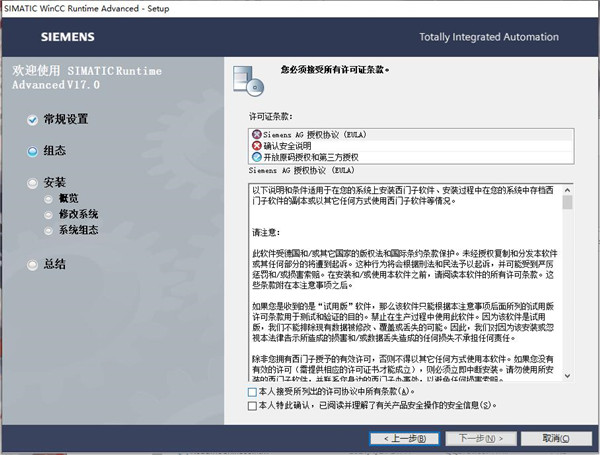
Task: Click the 请注意: heading in license text
Action: [266, 232]
